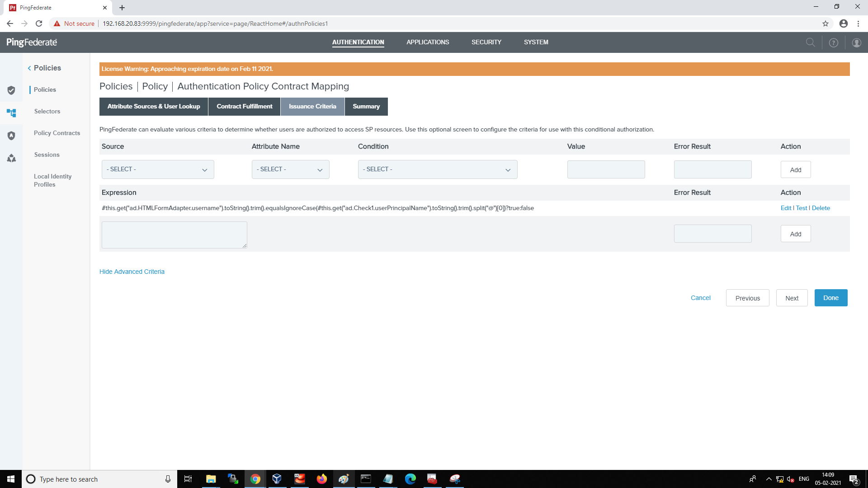Open the AUTHENTICATION top menu
Image resolution: width=868 pixels, height=488 pixels.
click(358, 42)
